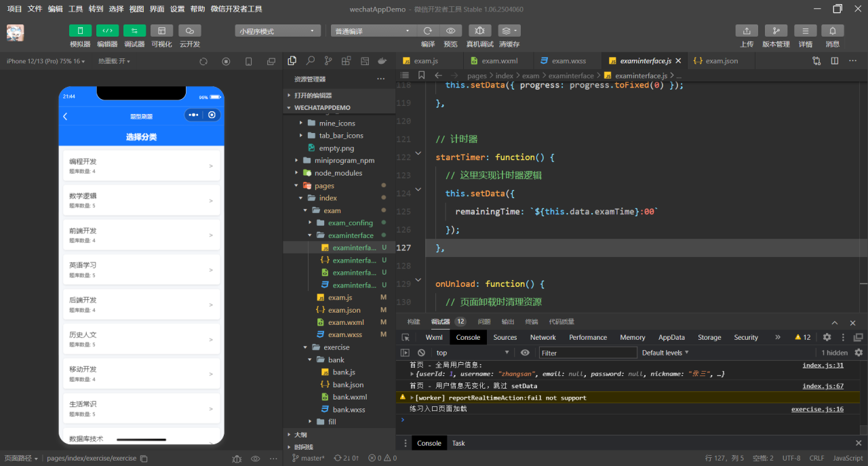Open the search icon in the editor sidebar
Image resolution: width=868 pixels, height=466 pixels.
click(311, 60)
